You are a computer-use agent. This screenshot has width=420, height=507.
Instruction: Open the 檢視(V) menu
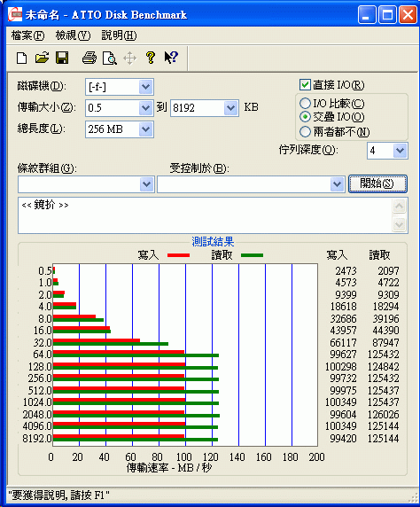click(x=73, y=35)
